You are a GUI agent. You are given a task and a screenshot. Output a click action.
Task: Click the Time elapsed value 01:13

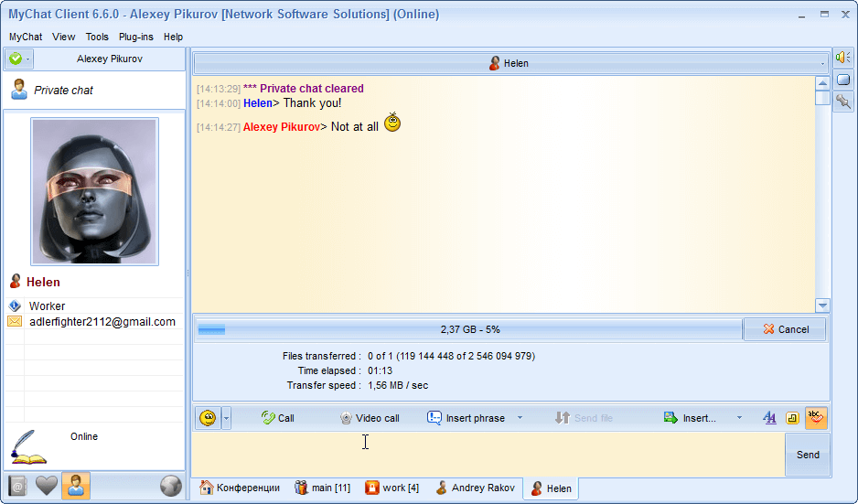[x=380, y=370]
